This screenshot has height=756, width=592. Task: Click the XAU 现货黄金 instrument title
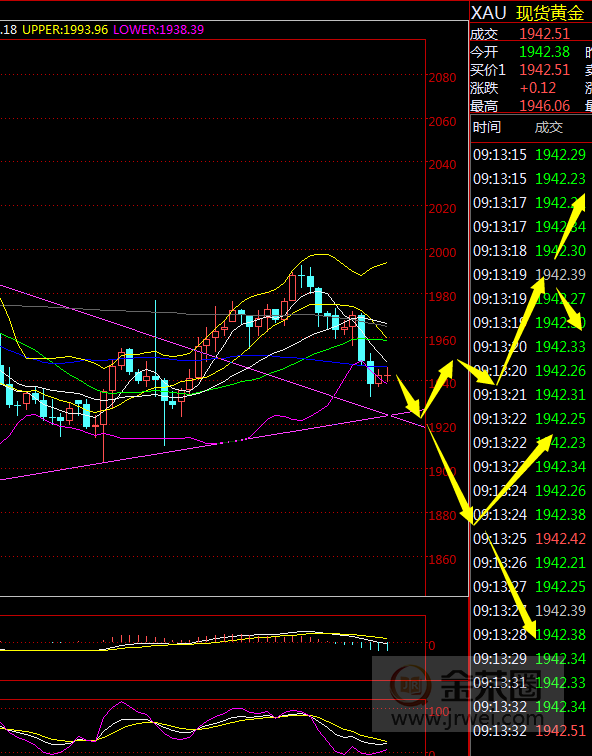pyautogui.click(x=527, y=13)
